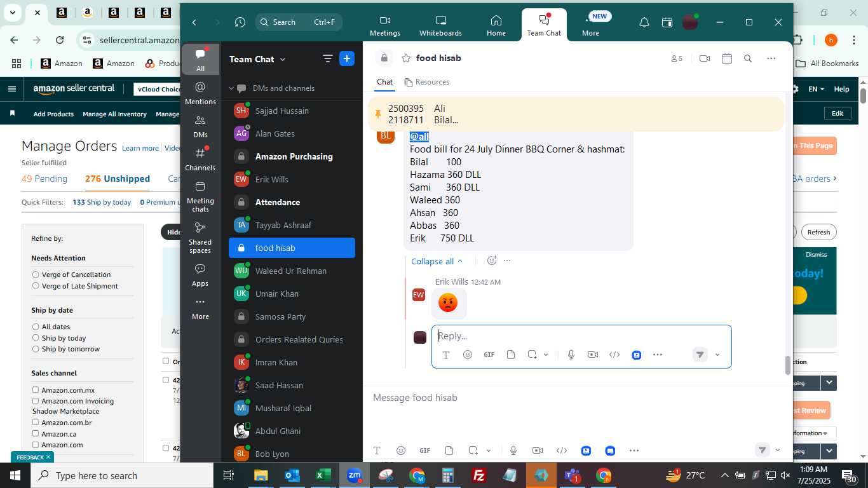Click 133 Ship by today quick filter
The image size is (868, 488).
point(102,202)
